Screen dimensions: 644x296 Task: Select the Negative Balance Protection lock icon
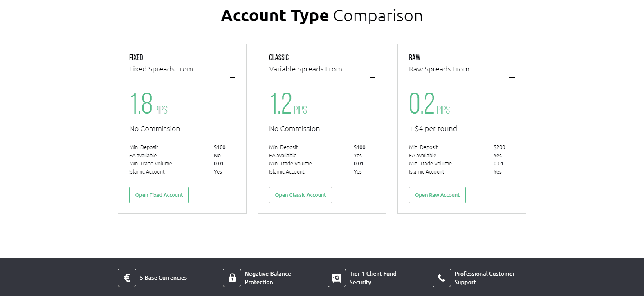pyautogui.click(x=232, y=278)
